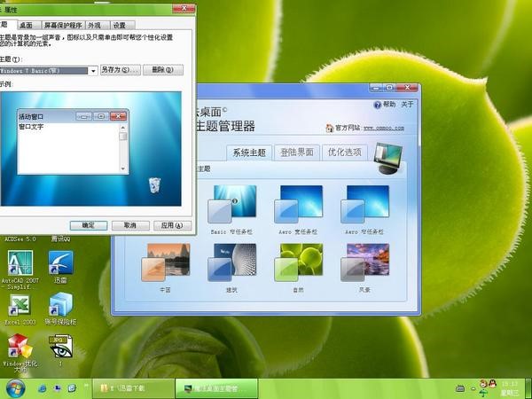Expand the quick launch overflow chevron
This screenshot has height=399, width=532.
pos(87,386)
